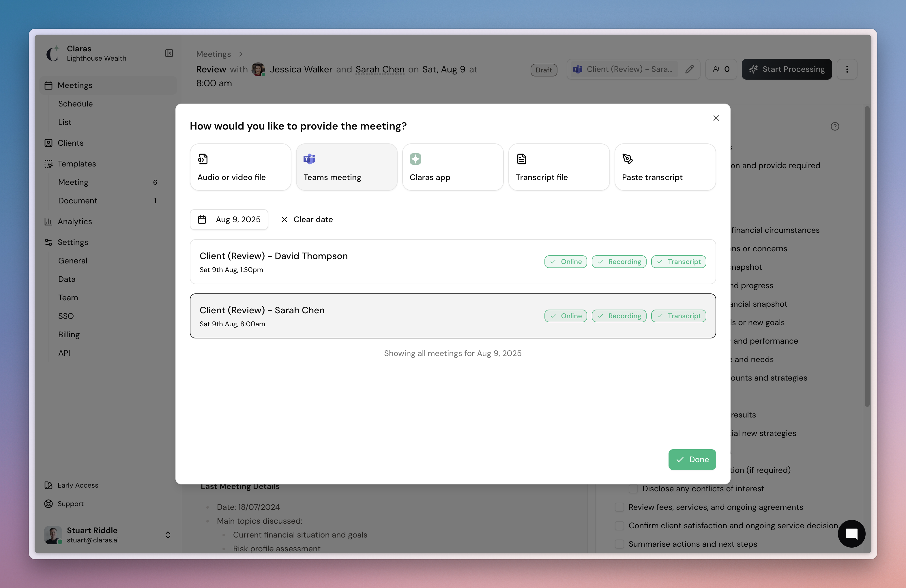Open attendees count button
Screen dimensions: 906x588
pyautogui.click(x=721, y=69)
